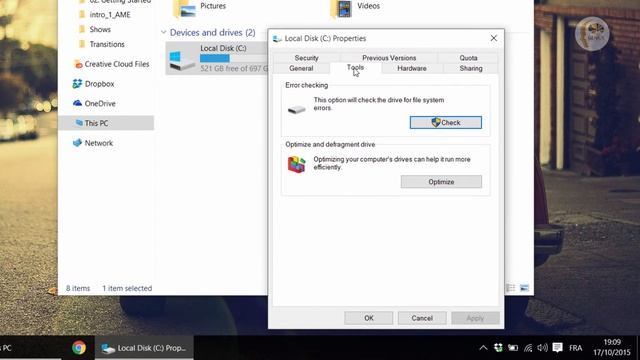Open the taskbar clock and date

point(612,347)
